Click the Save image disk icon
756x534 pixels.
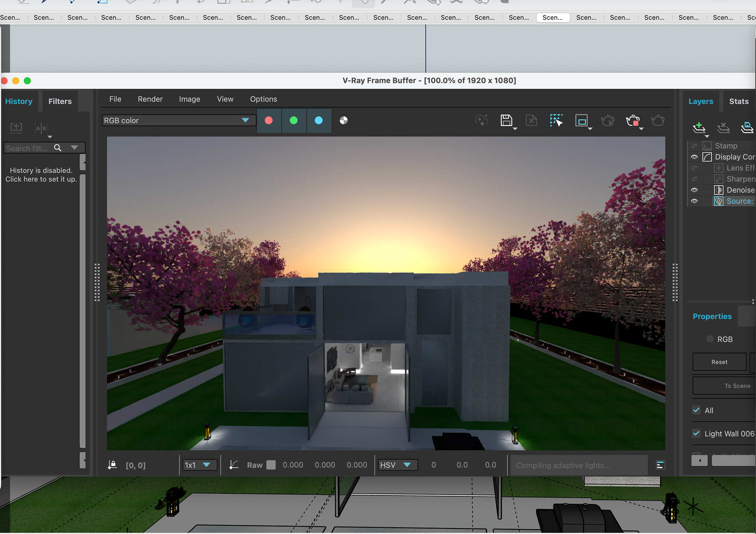pos(506,120)
